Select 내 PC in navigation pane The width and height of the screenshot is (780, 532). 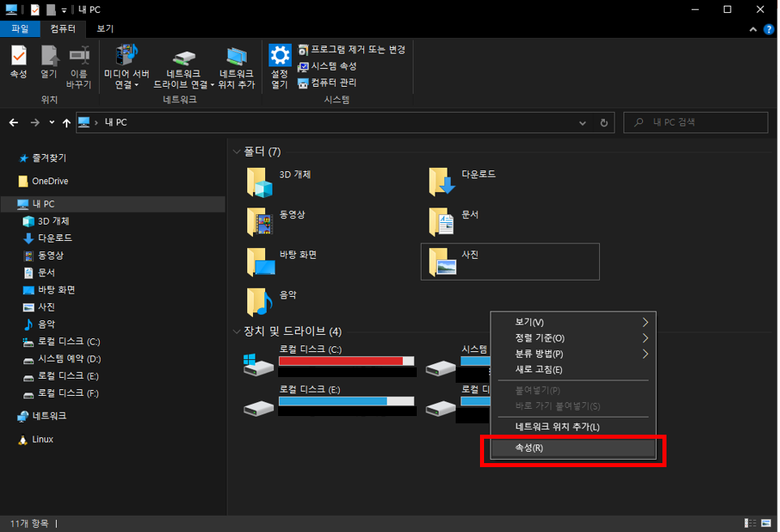[x=114, y=204]
